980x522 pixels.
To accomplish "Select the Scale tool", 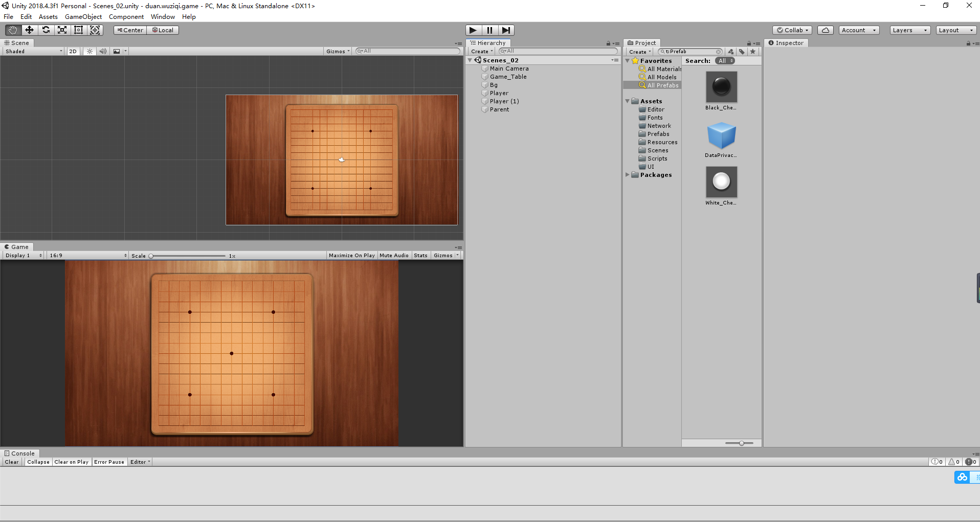I will (x=62, y=30).
